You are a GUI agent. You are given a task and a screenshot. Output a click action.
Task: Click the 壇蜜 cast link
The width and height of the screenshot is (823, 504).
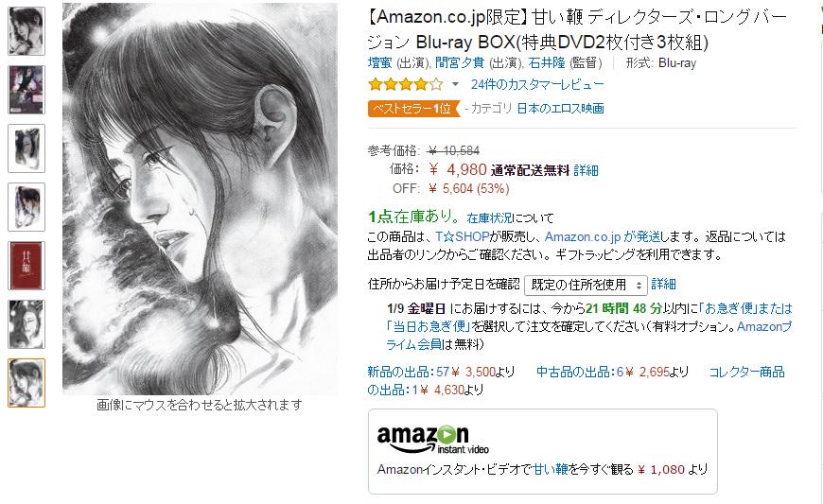click(380, 63)
